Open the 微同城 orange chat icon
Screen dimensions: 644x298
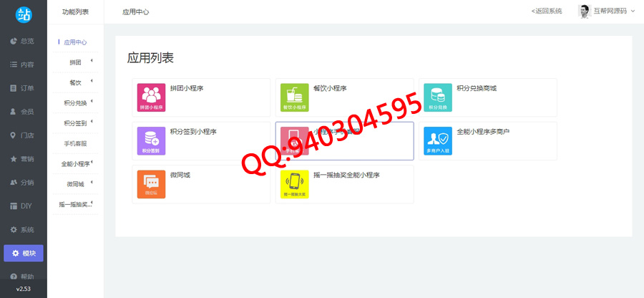coord(151,184)
